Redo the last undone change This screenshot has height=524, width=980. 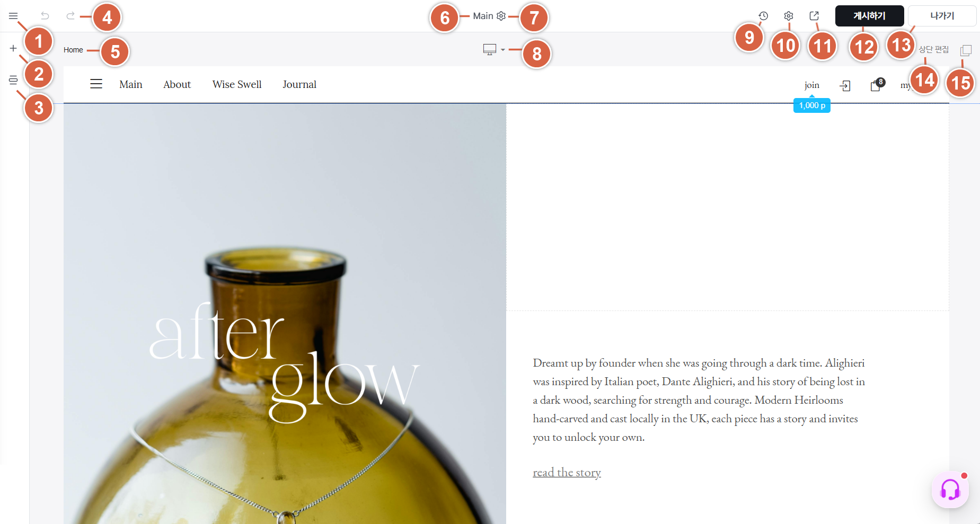[x=70, y=16]
